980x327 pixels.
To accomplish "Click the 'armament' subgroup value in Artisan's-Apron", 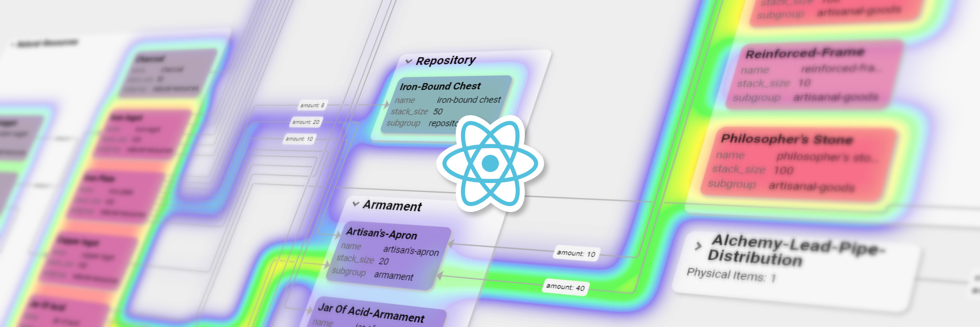I will coord(394,276).
